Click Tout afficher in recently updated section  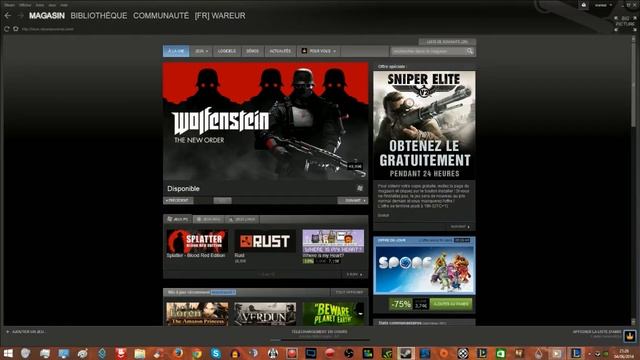[x=349, y=292]
